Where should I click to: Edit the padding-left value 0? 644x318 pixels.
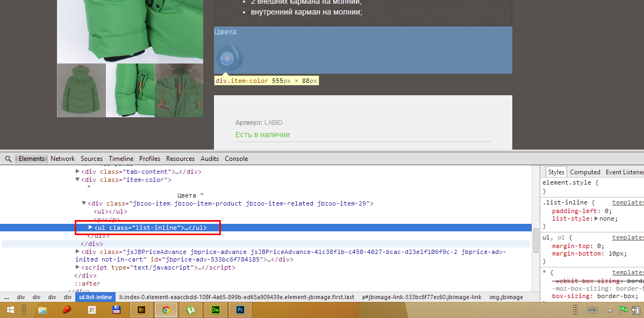(606, 211)
